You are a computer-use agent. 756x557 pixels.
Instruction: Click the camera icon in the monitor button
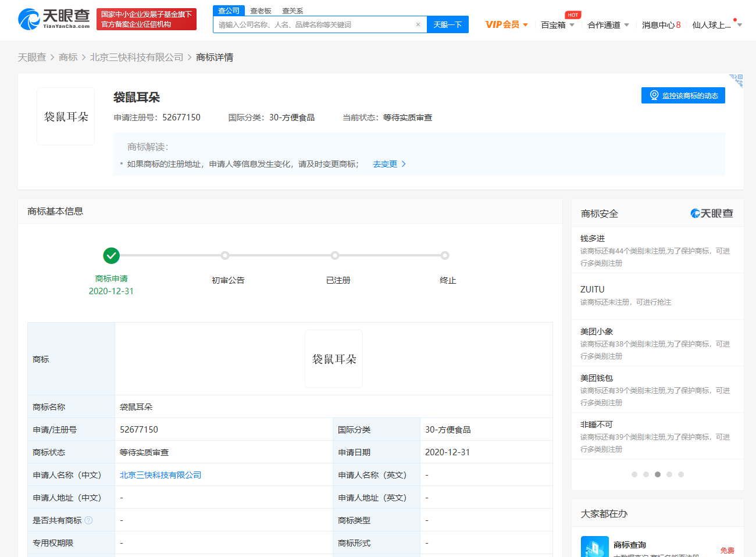pyautogui.click(x=654, y=95)
